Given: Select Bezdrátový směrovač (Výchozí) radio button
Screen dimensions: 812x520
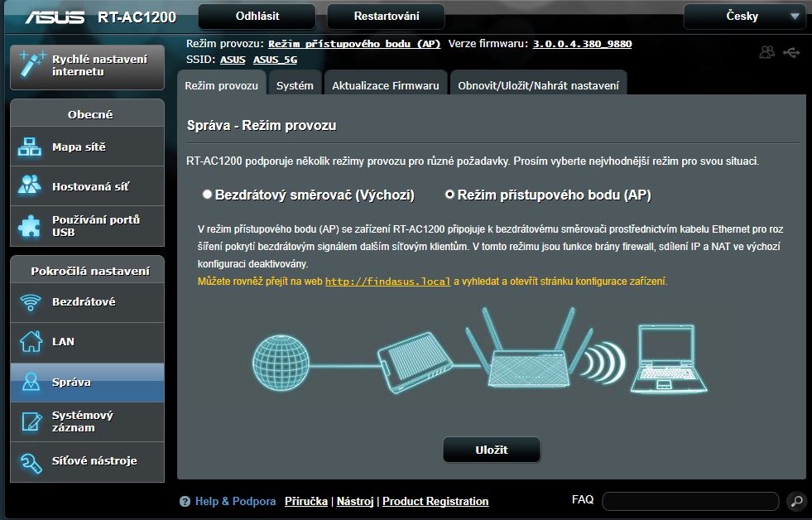Looking at the screenshot, I should click(207, 195).
